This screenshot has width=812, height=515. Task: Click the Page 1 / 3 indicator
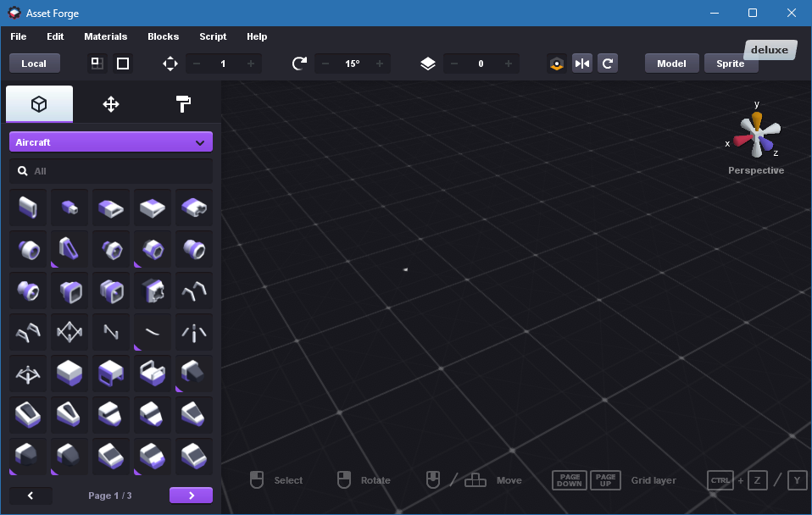coord(110,496)
